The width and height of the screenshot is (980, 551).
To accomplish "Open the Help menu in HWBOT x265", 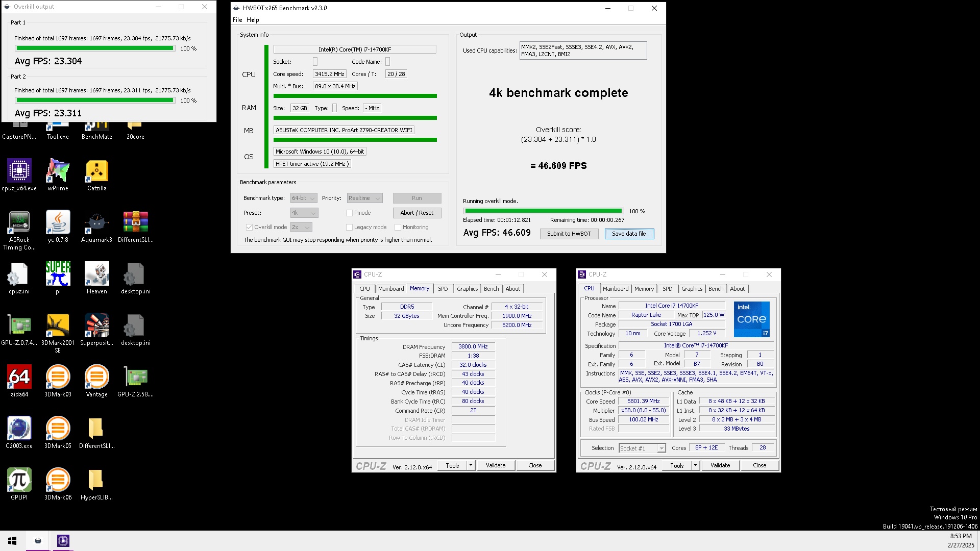I will point(253,20).
